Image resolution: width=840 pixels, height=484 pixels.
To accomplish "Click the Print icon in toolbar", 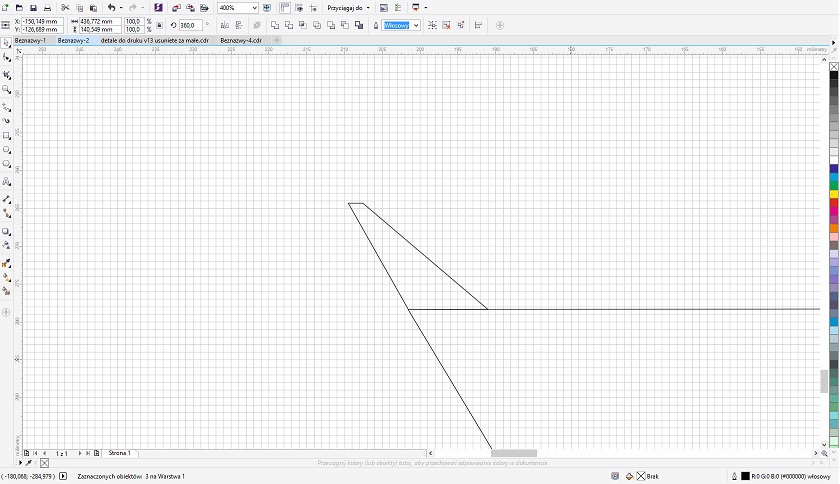I will tap(48, 8).
